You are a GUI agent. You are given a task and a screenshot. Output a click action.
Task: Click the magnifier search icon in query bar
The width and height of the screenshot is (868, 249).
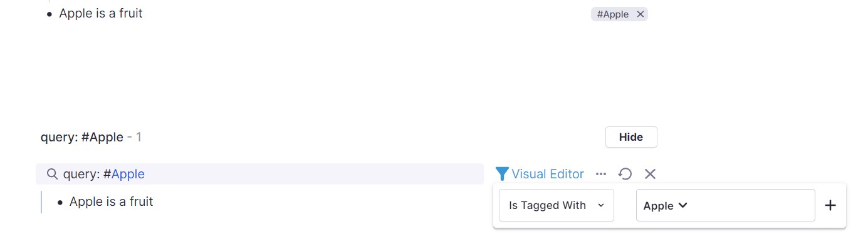pyautogui.click(x=53, y=174)
